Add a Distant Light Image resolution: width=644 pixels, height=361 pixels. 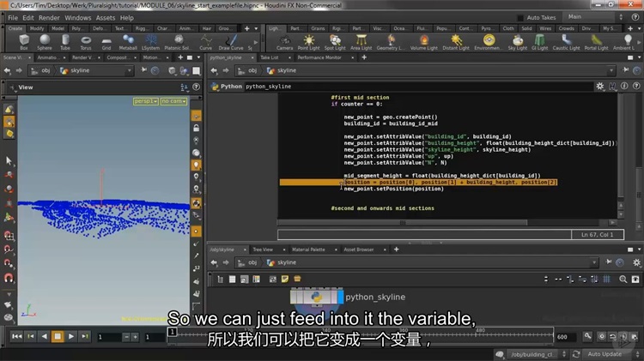click(456, 42)
